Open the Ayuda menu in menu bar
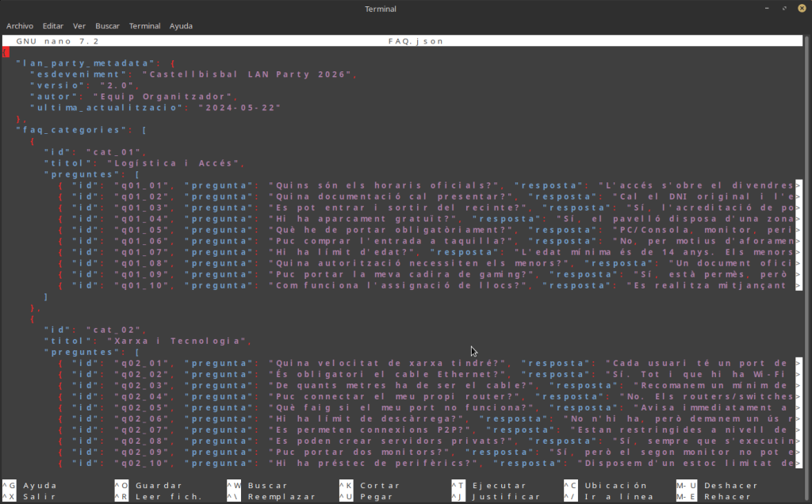Viewport: 812px width, 504px height. click(x=181, y=25)
